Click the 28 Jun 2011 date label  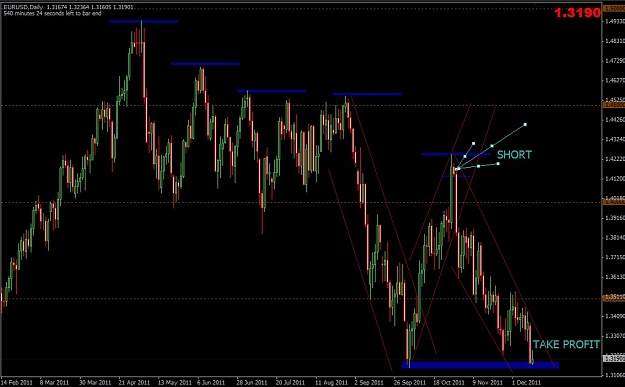[x=252, y=383]
